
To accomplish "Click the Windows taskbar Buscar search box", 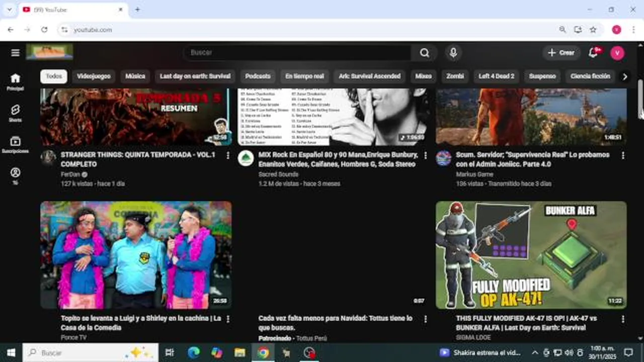I will (x=91, y=353).
